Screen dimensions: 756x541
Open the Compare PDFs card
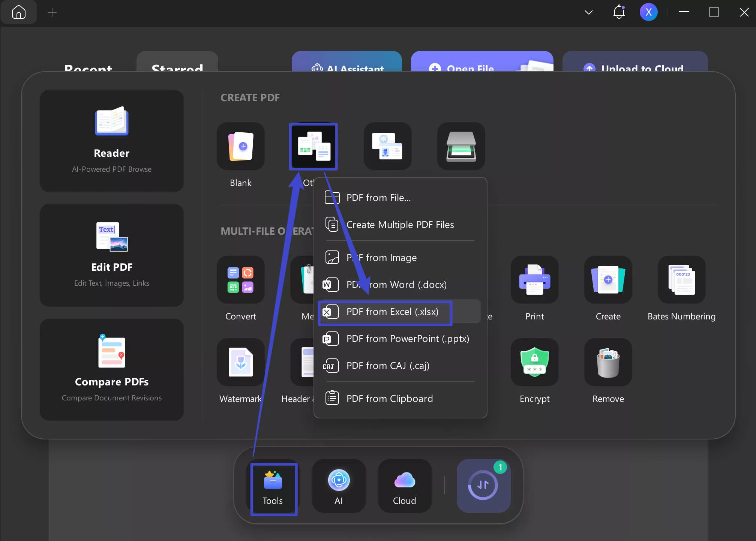point(112,369)
